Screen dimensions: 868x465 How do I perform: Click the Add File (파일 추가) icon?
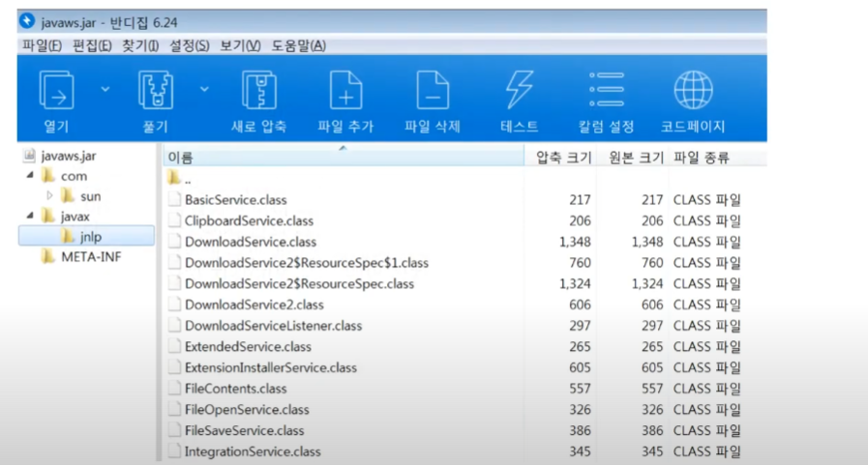346,90
